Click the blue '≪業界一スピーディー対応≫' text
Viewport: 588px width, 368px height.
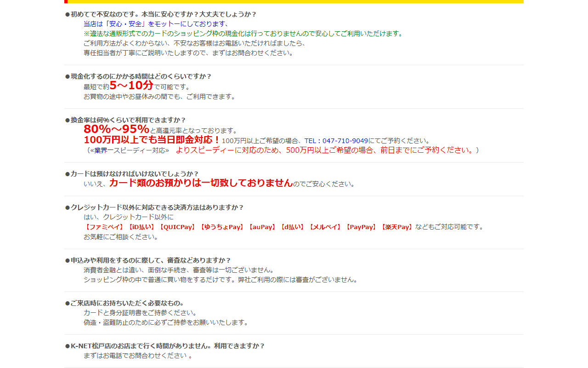(130, 150)
